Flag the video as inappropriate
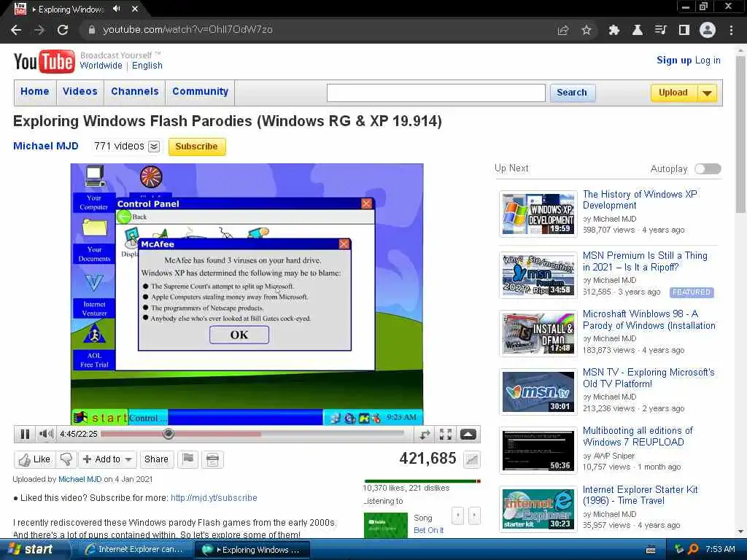The height and width of the screenshot is (560, 747). click(x=188, y=459)
